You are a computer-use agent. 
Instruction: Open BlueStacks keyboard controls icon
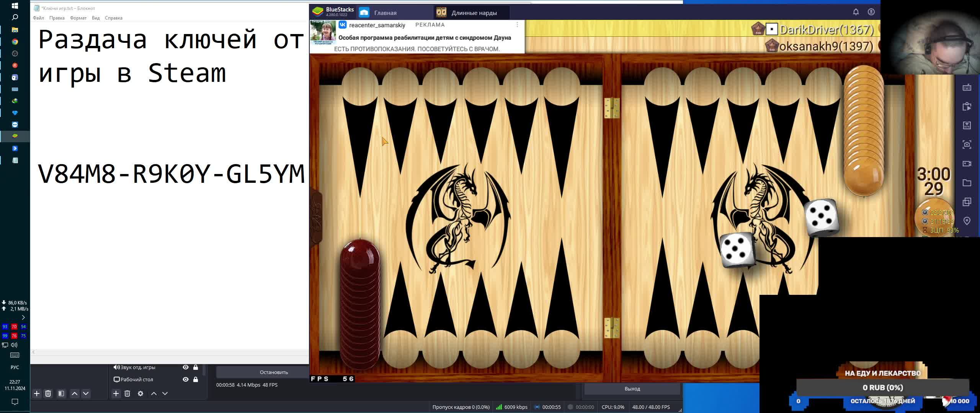coord(967,88)
